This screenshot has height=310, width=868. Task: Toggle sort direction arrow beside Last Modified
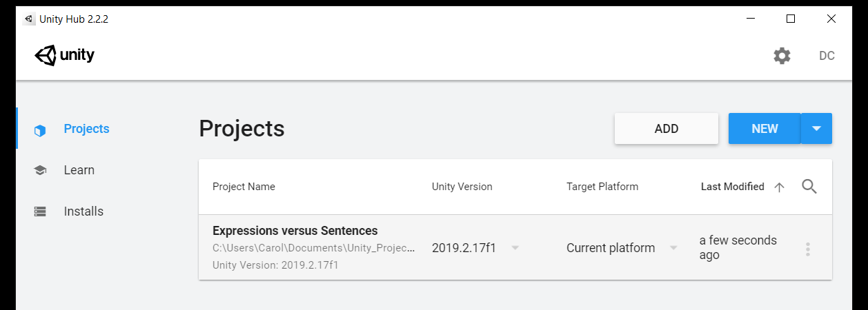(780, 187)
